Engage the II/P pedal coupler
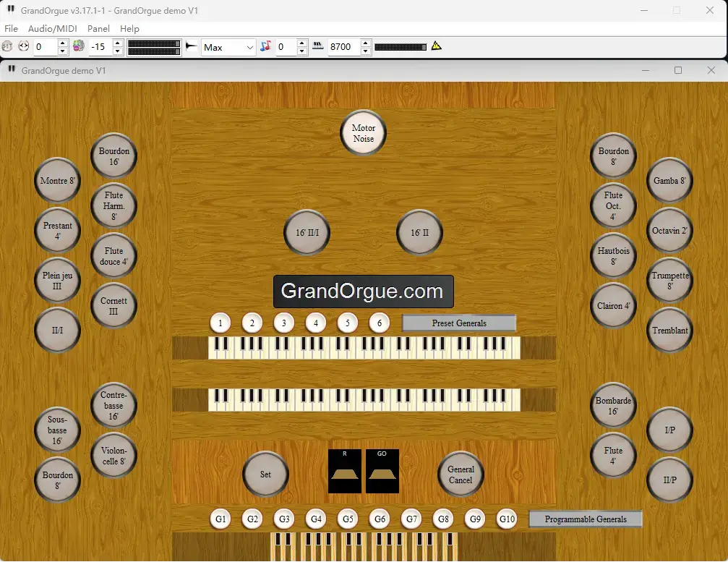This screenshot has height=583, width=728. 669,480
